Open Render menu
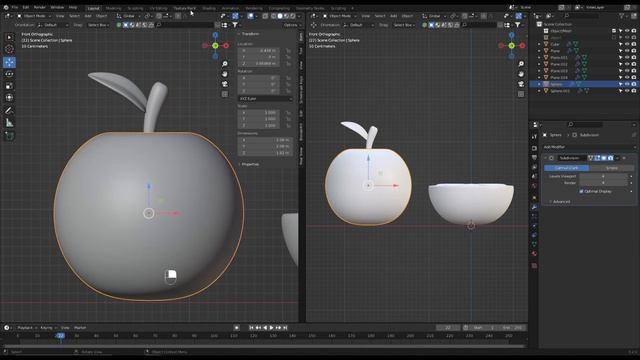This screenshot has height=360, width=640. click(40, 7)
